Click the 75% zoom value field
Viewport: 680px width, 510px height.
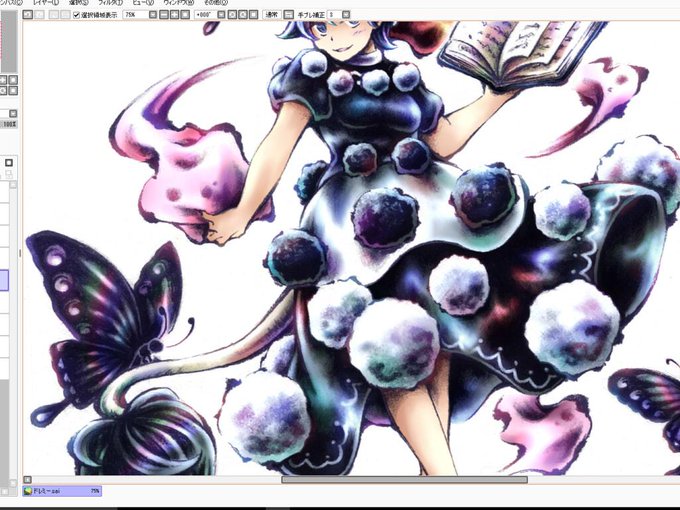click(x=136, y=15)
